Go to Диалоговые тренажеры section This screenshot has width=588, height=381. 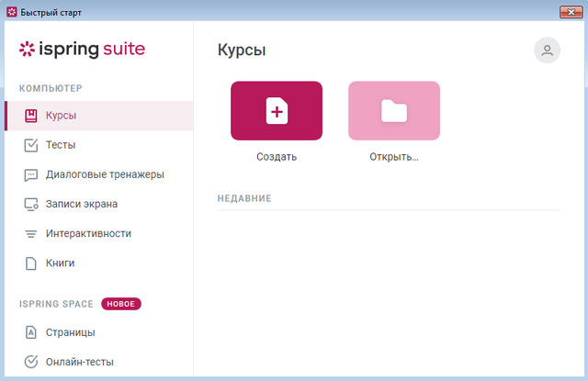105,174
